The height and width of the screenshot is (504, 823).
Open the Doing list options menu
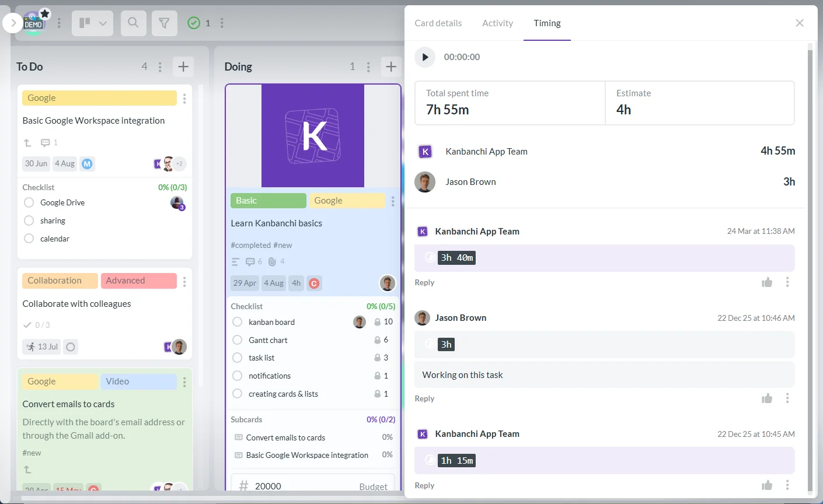(368, 67)
